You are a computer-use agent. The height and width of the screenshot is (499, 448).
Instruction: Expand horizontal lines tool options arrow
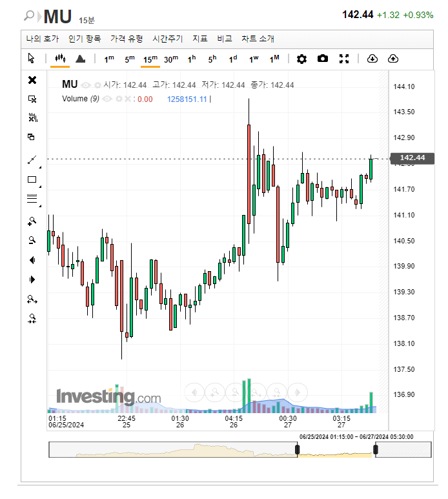click(x=40, y=206)
